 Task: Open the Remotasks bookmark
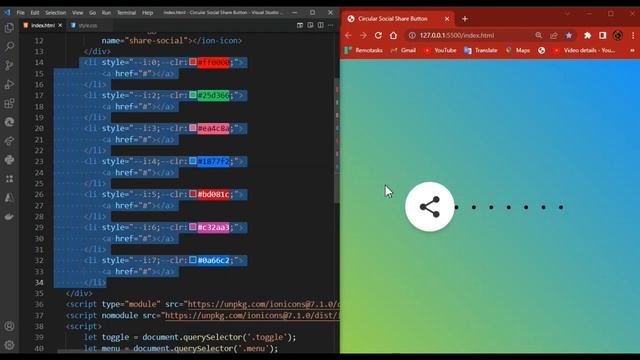click(x=364, y=50)
